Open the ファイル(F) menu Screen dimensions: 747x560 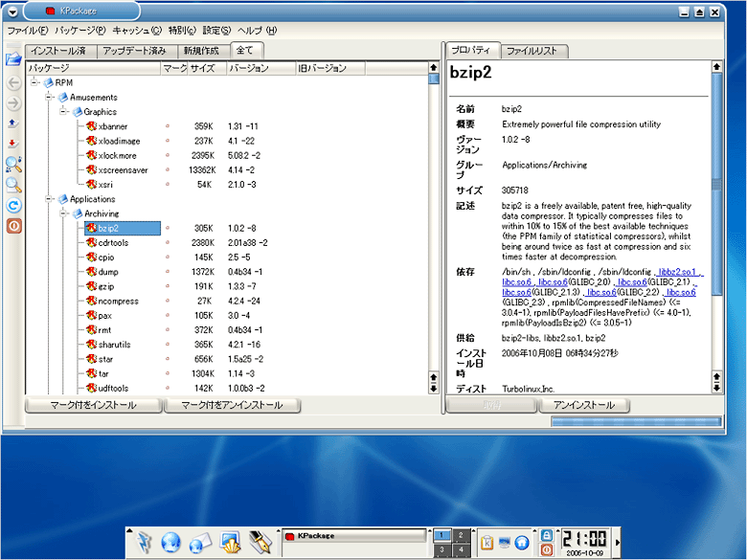(x=28, y=31)
